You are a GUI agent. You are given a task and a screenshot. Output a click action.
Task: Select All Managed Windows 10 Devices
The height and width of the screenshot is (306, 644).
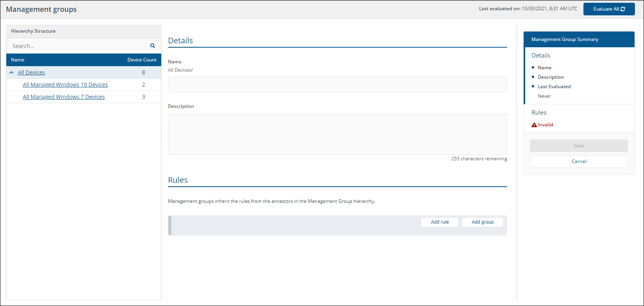point(65,85)
